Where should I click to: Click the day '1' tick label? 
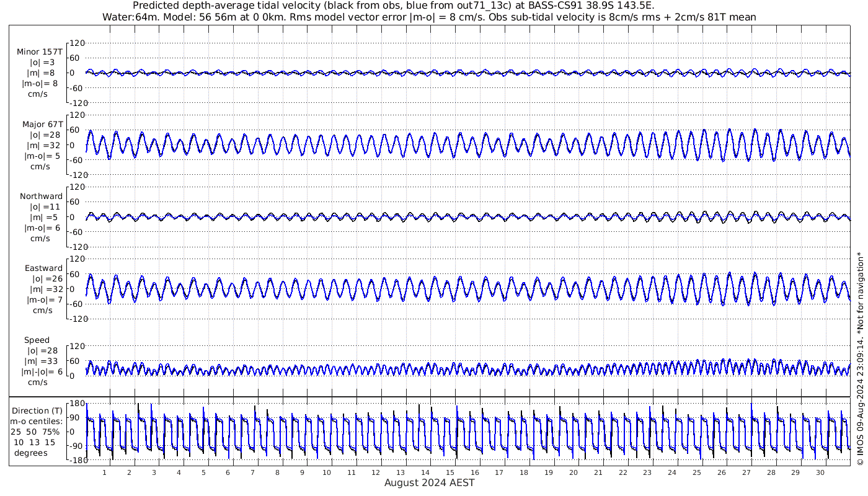coord(105,472)
